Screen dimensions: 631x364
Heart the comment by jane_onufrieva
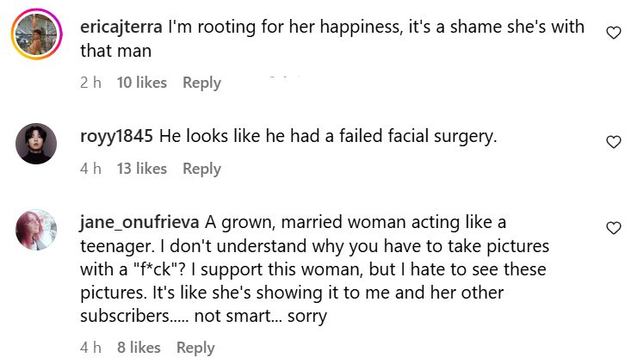(x=613, y=228)
